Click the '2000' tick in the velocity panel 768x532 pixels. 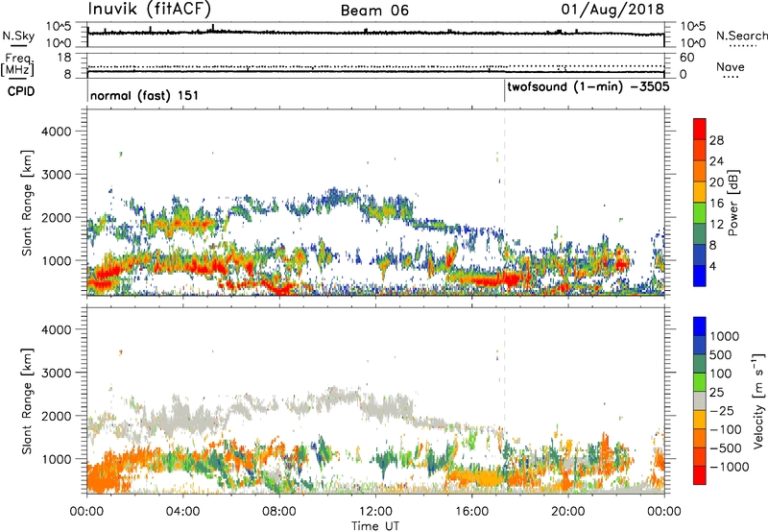(x=57, y=416)
